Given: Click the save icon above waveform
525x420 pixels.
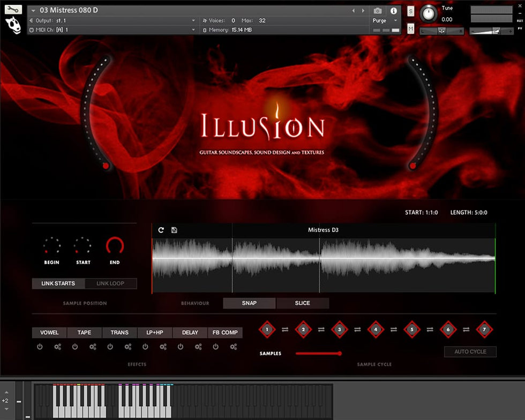Looking at the screenshot, I should coord(174,230).
